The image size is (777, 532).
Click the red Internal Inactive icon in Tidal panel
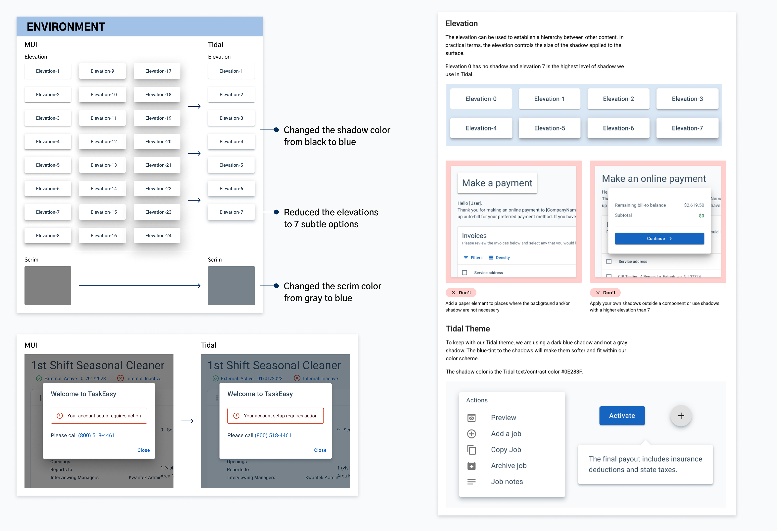pyautogui.click(x=297, y=379)
